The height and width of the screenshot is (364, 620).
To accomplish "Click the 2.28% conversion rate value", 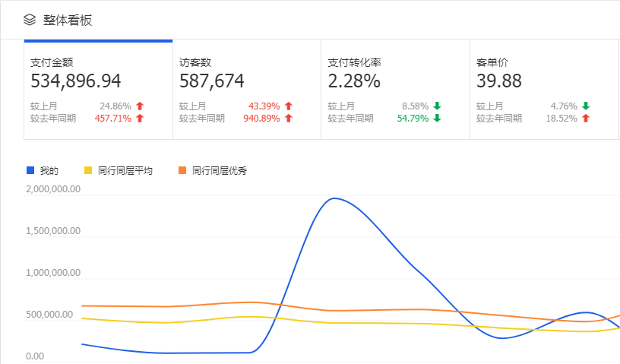I will tap(354, 81).
